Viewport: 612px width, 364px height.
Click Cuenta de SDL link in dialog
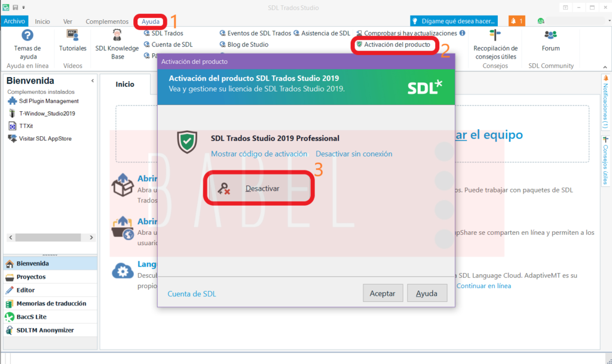(192, 294)
